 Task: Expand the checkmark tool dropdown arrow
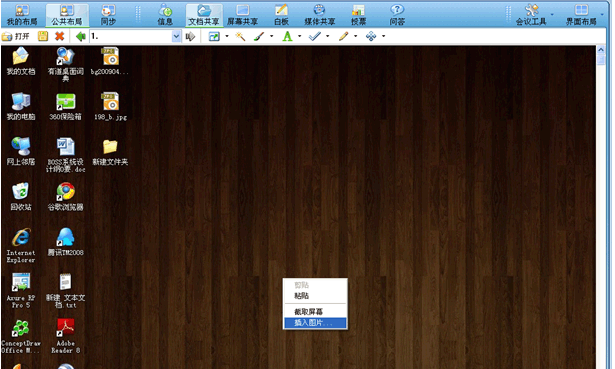[x=328, y=36]
